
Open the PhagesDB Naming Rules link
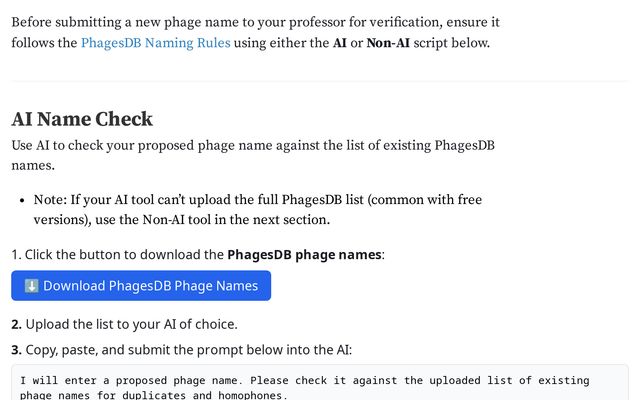[x=155, y=43]
